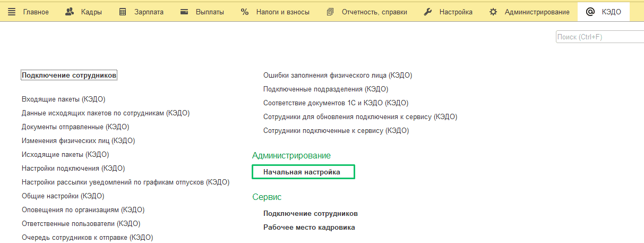Open Входящие пакеты (КЭДО)

pyautogui.click(x=63, y=99)
